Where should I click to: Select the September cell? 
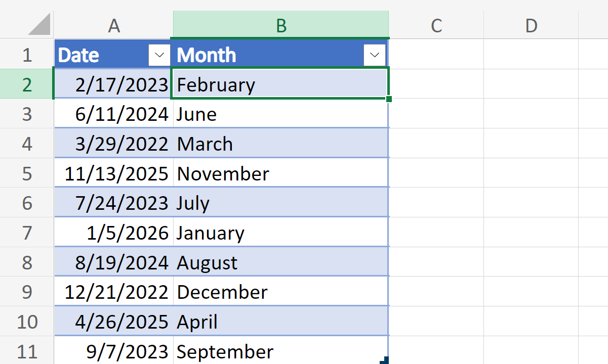click(281, 351)
